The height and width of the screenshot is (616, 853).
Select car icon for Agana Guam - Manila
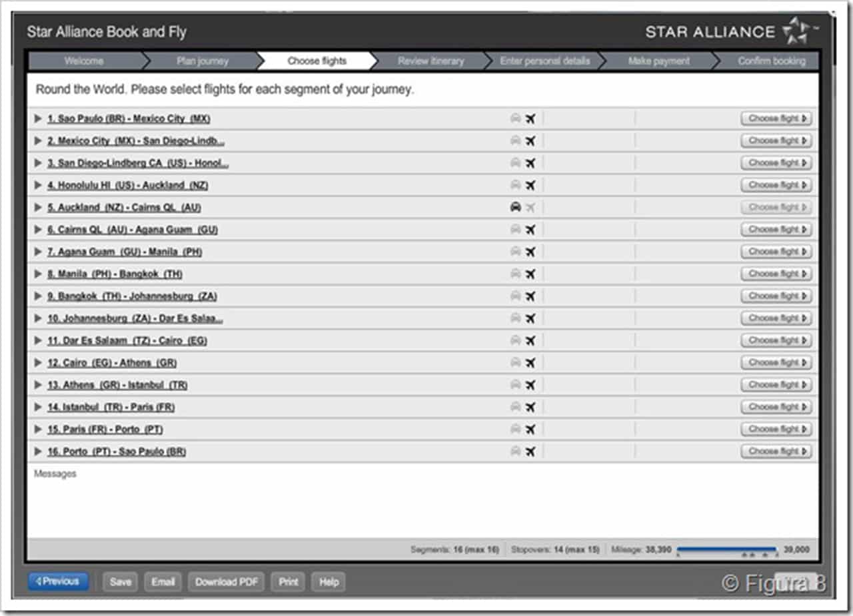coord(515,252)
